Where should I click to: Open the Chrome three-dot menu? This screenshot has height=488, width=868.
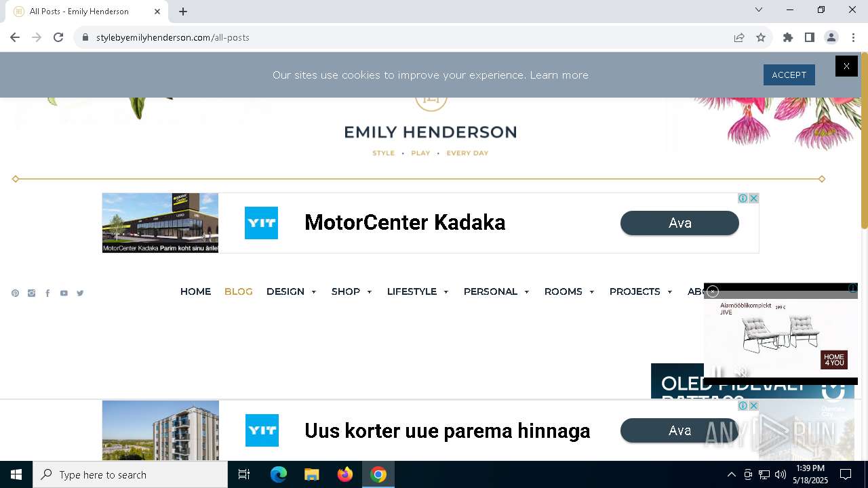[853, 37]
